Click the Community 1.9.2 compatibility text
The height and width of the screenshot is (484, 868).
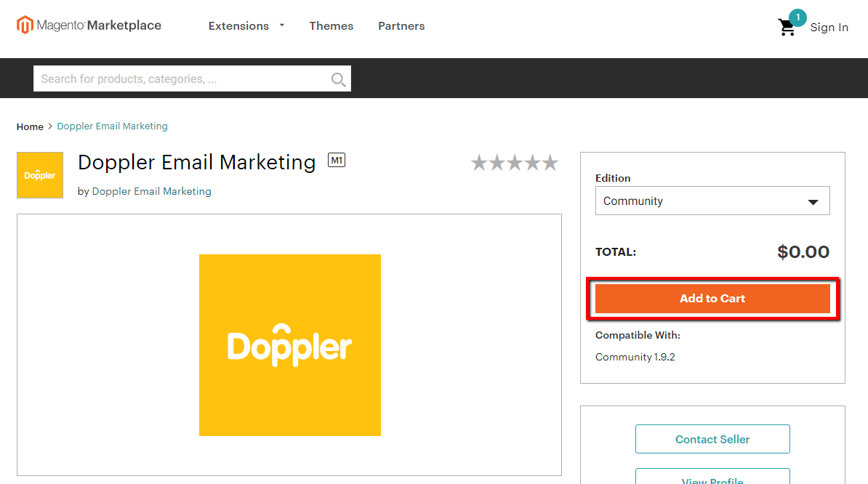tap(635, 358)
